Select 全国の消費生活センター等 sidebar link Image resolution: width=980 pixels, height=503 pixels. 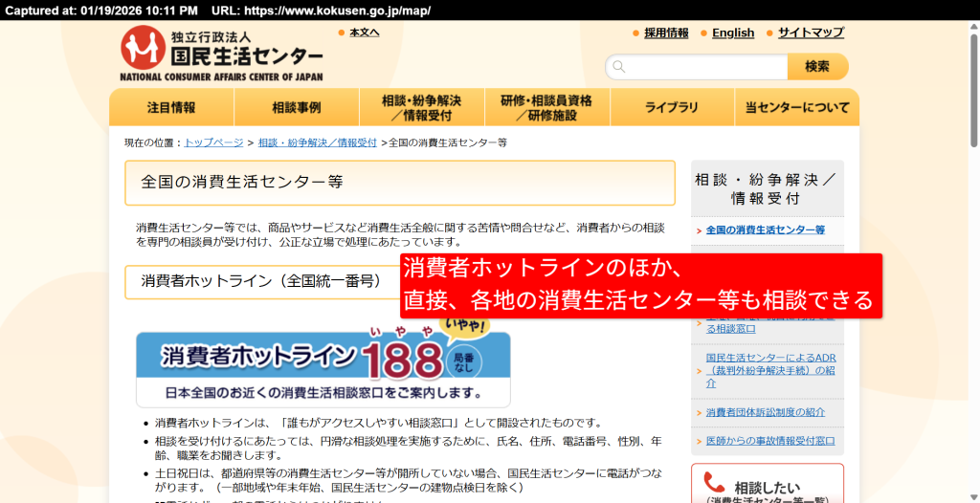tap(766, 230)
